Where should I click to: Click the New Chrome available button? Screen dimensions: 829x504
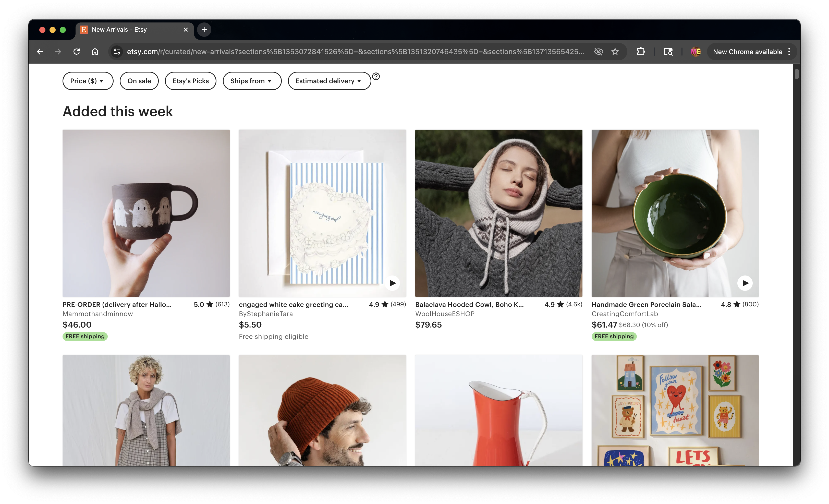pos(748,52)
